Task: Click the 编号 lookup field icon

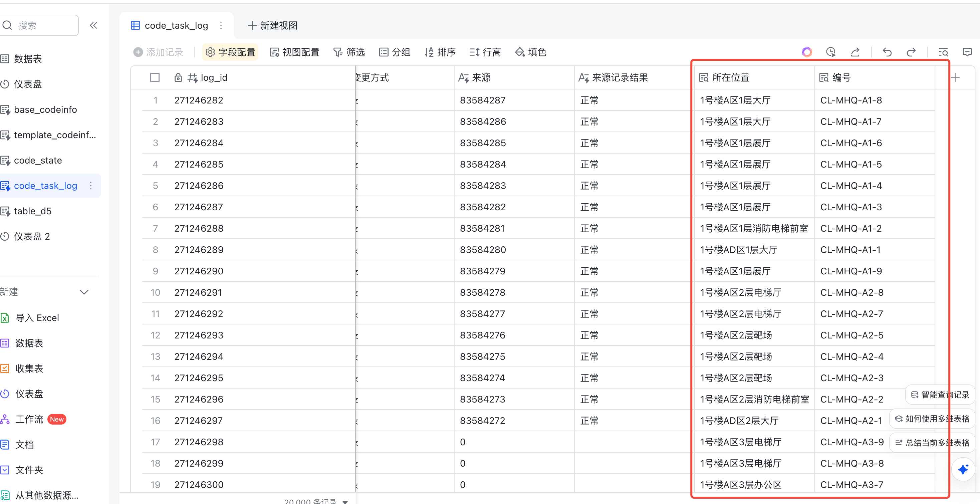Action: 824,77
